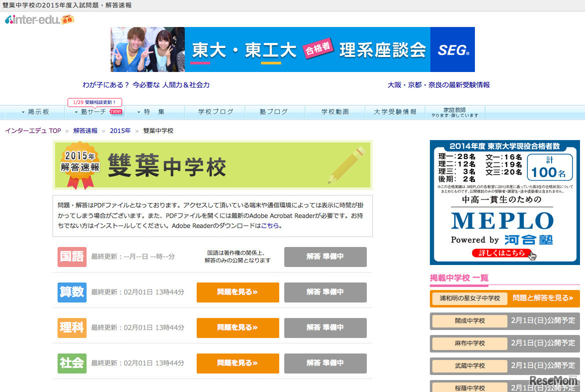Click the SEG 理系座談会 banner ad

tap(292, 49)
